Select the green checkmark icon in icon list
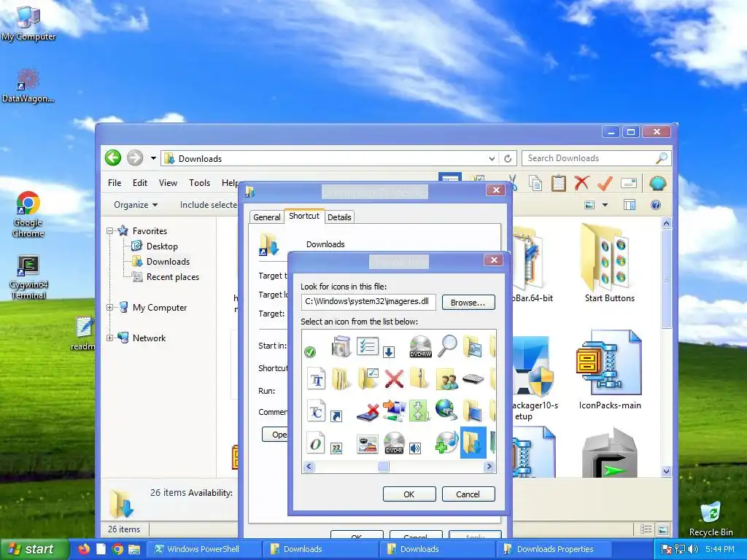This screenshot has height=560, width=747. pos(309,352)
